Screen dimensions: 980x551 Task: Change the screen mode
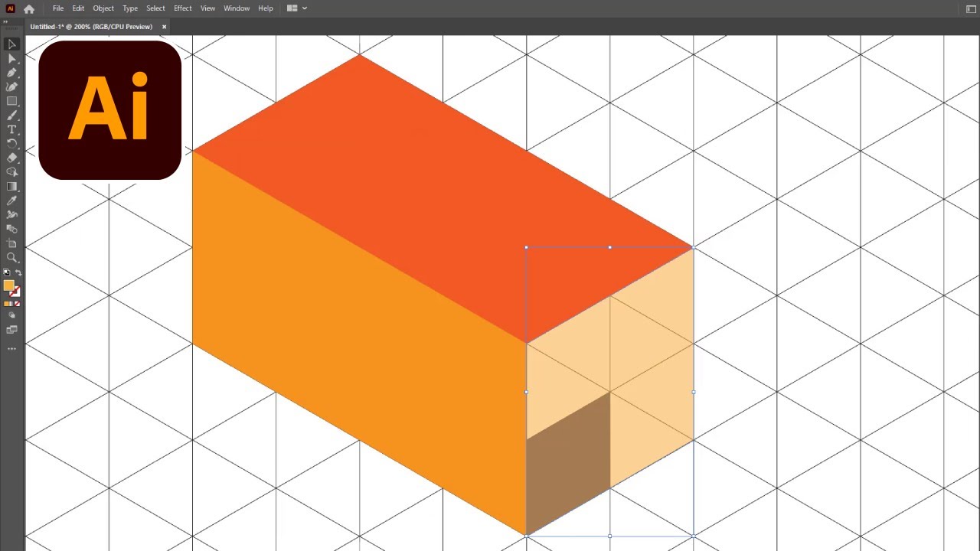point(11,330)
